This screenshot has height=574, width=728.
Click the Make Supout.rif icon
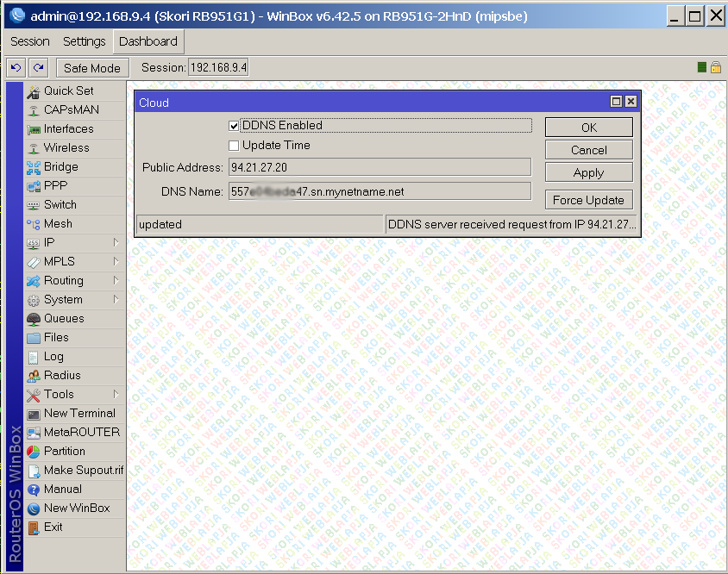tap(34, 471)
